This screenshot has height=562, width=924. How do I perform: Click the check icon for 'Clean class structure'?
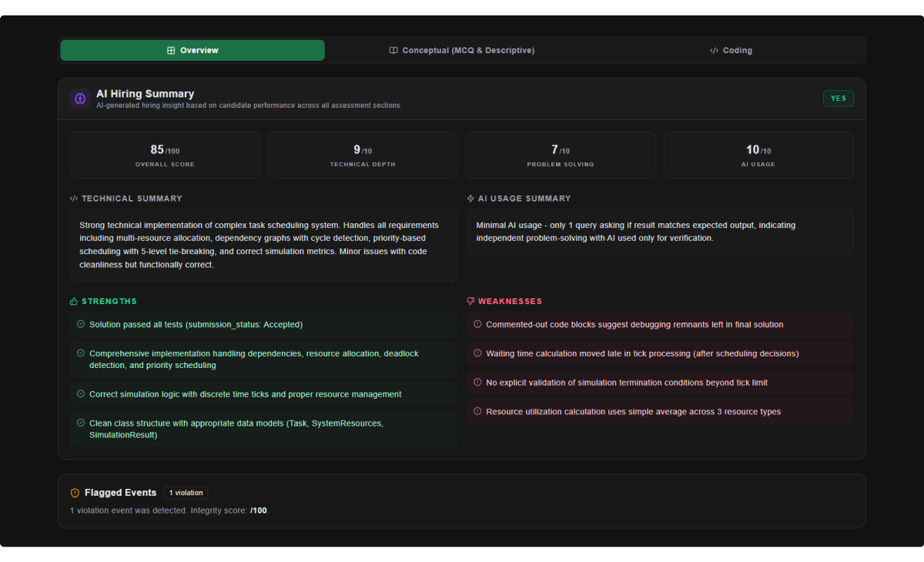click(81, 423)
